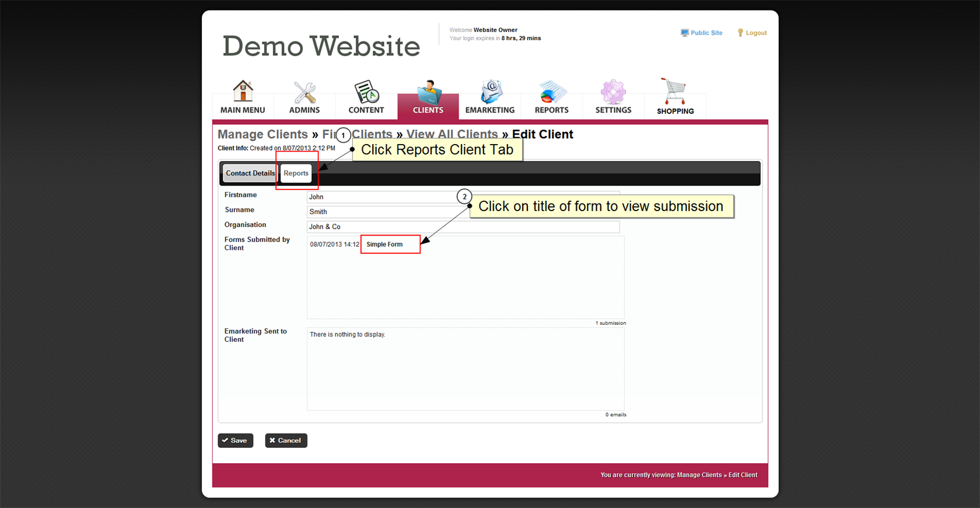Screen dimensions: 980x508
Task: Open the Content document icon
Action: pos(366,92)
